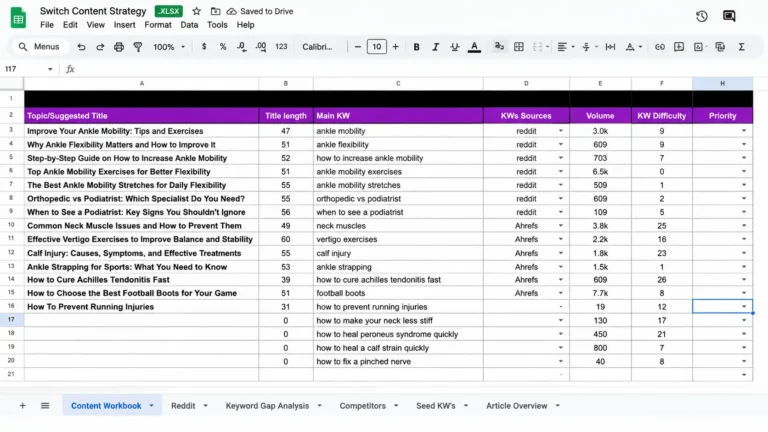The image size is (768, 432).
Task: Print the spreadsheet
Action: point(119,47)
